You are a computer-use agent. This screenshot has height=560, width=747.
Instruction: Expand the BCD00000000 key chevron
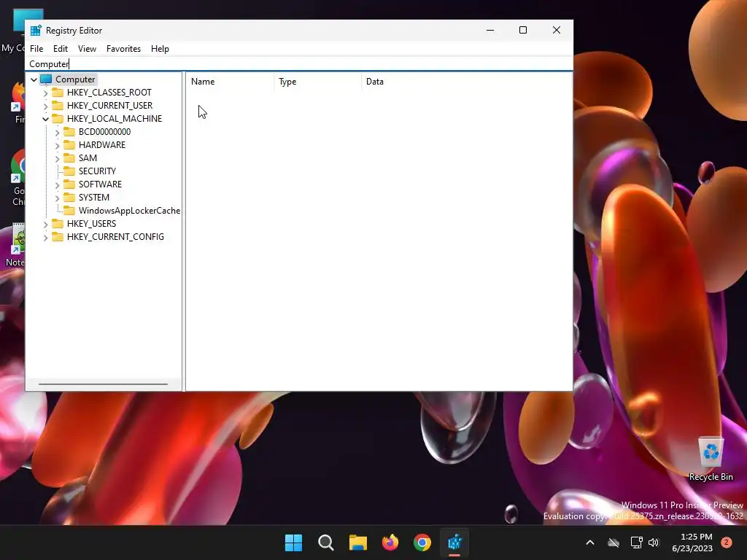57,133
